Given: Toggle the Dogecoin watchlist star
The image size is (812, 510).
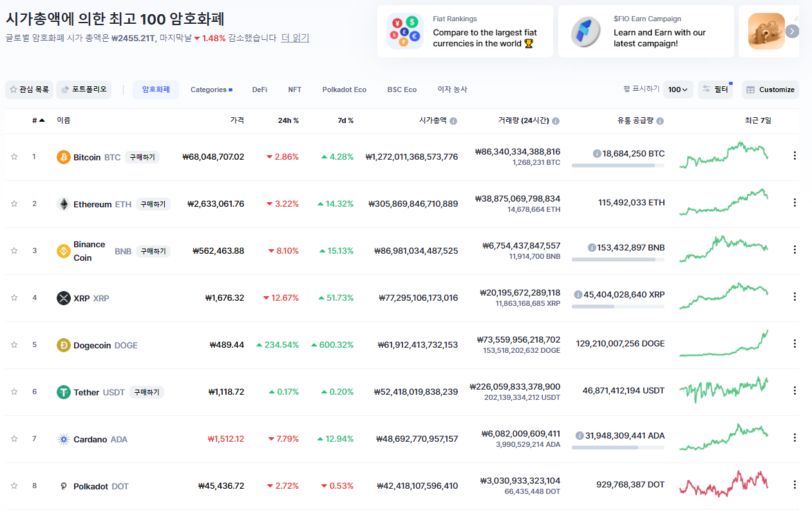Looking at the screenshot, I should tap(14, 345).
